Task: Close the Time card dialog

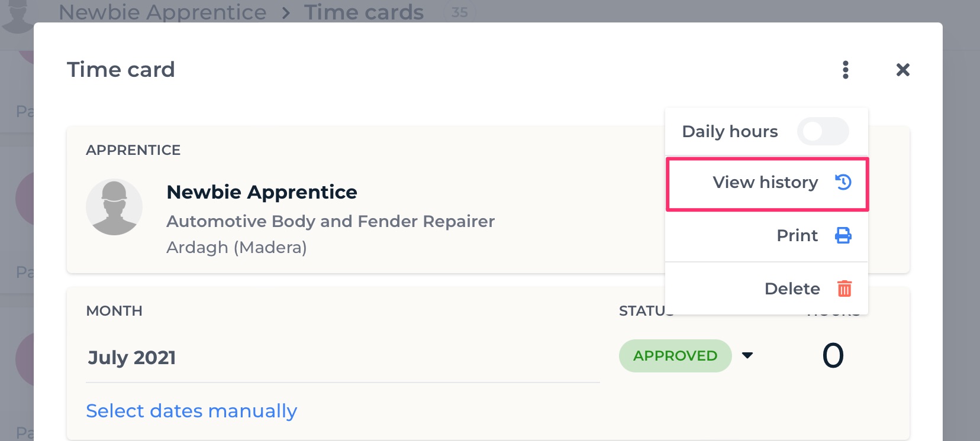Action: (x=902, y=70)
